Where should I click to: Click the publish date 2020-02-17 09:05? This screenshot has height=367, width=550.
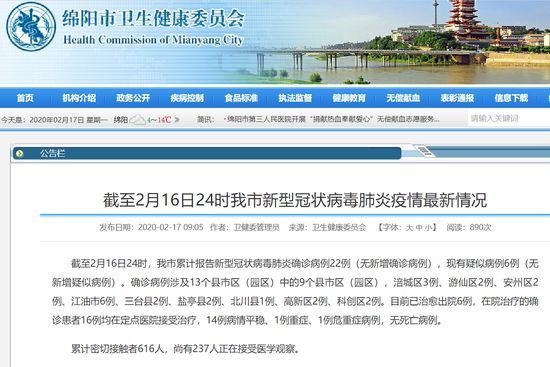coord(170,227)
